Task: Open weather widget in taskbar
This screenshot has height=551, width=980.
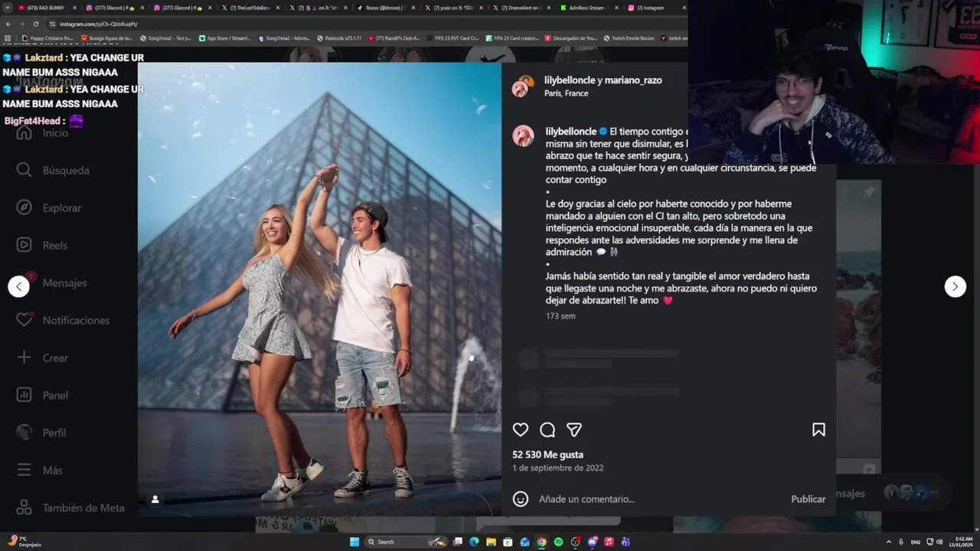Action: tap(23, 542)
